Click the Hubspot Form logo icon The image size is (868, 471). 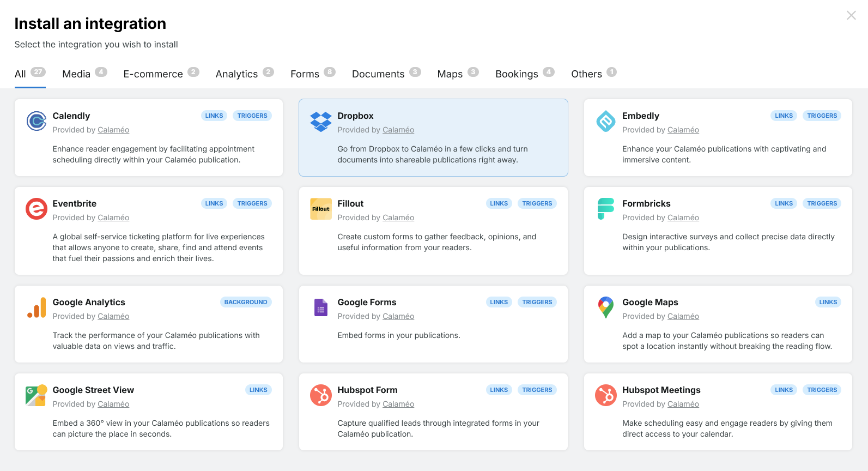pyautogui.click(x=321, y=395)
